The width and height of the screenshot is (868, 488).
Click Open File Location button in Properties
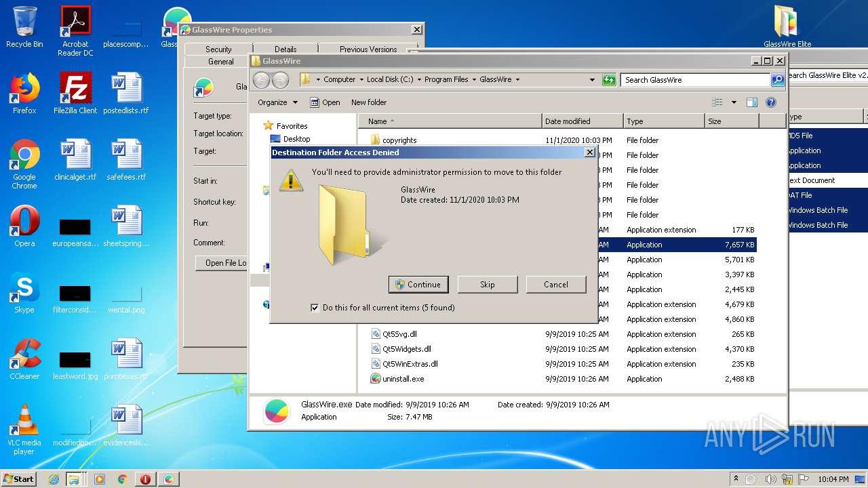pos(222,263)
